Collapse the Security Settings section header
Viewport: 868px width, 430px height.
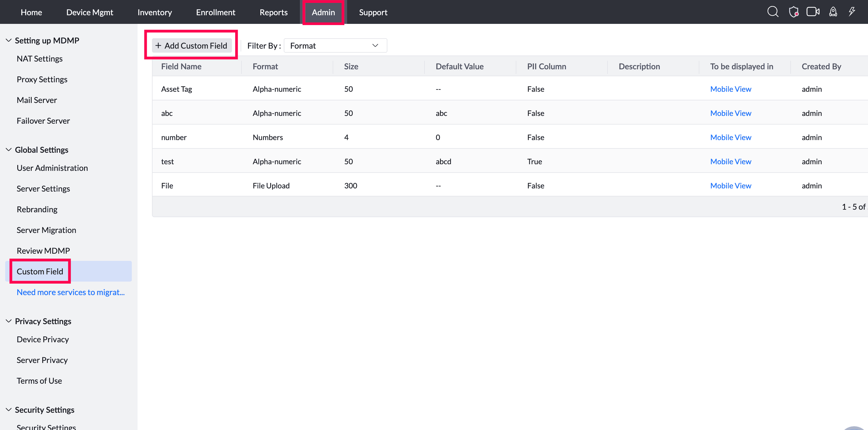click(9, 410)
